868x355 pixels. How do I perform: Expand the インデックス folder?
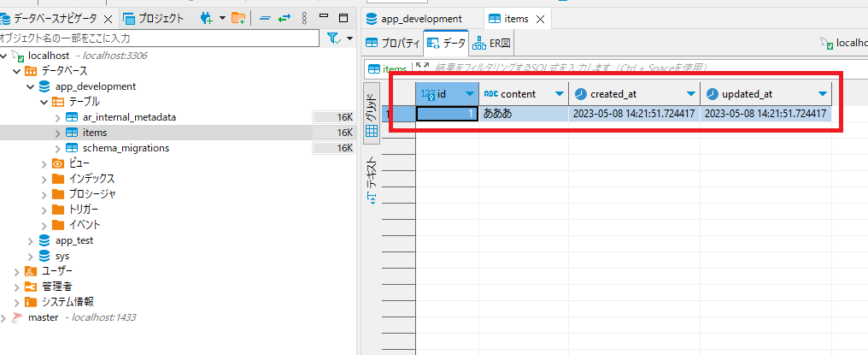click(44, 179)
